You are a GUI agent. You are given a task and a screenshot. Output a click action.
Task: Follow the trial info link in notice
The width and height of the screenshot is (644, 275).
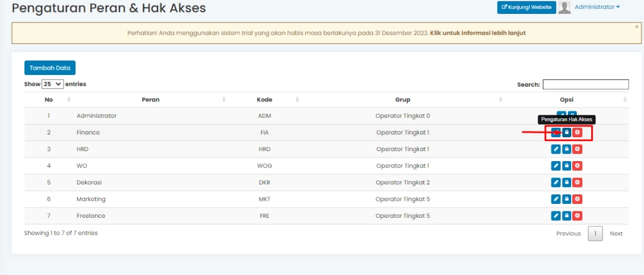477,33
